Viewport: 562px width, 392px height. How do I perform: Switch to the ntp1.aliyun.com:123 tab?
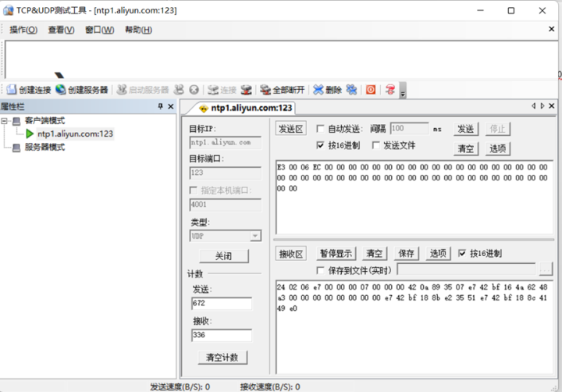[x=246, y=108]
